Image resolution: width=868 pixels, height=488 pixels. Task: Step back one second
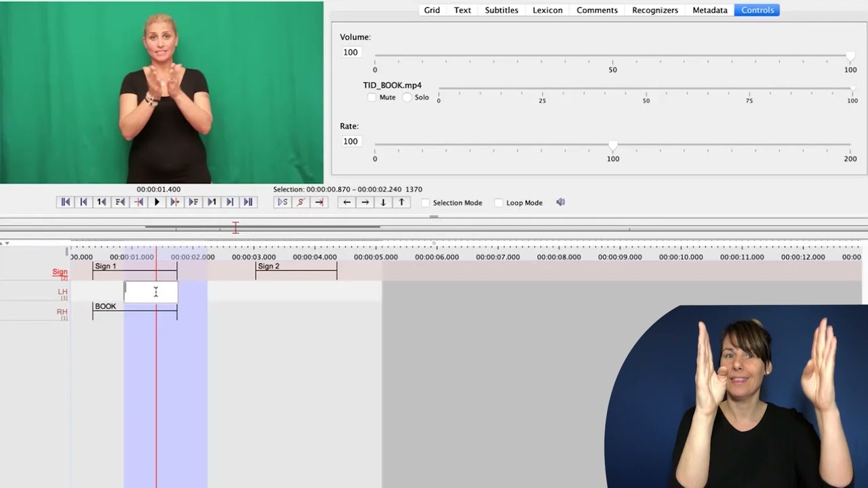pyautogui.click(x=102, y=202)
